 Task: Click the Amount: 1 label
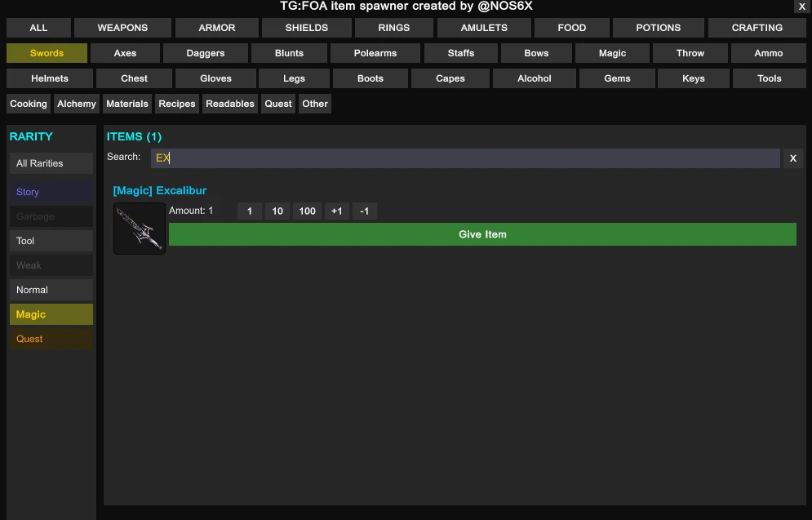pos(191,211)
